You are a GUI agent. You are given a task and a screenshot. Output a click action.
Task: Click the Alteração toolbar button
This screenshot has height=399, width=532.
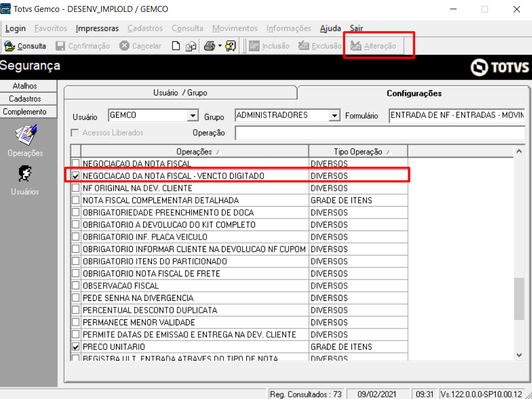pos(374,46)
